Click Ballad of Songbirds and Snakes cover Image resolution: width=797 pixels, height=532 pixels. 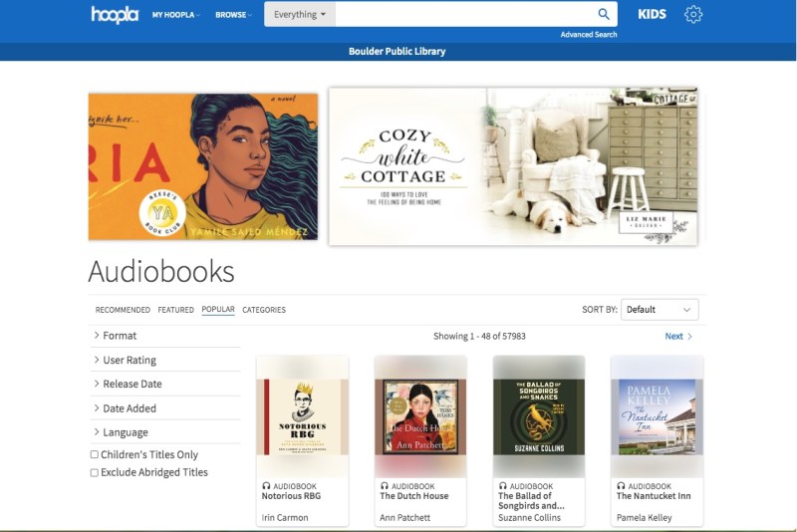(539, 416)
